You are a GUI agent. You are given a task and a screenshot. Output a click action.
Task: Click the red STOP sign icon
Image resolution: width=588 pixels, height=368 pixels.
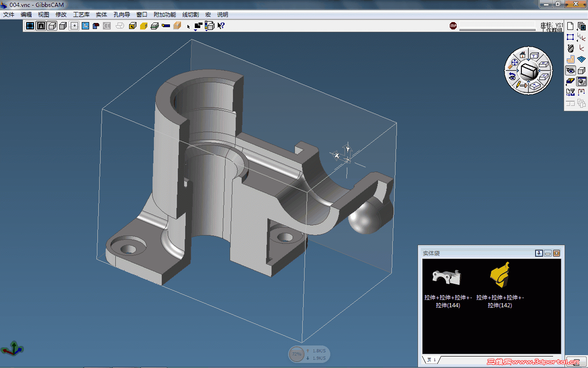pos(453,26)
